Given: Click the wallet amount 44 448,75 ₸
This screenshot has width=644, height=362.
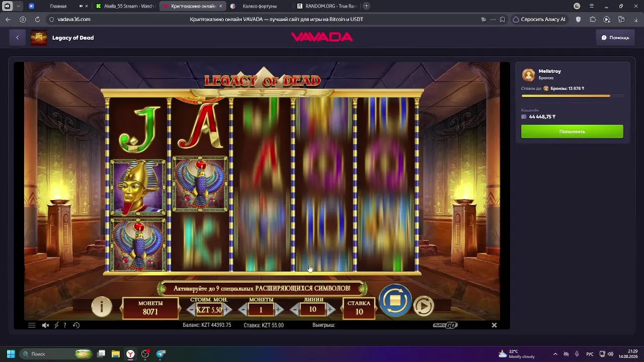Looking at the screenshot, I should (542, 117).
